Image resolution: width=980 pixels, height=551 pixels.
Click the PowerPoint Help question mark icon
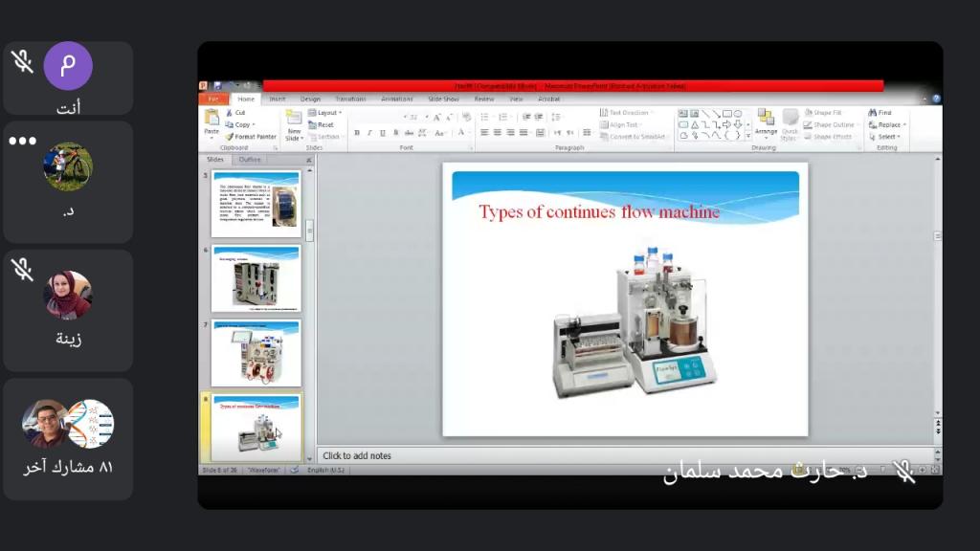click(x=936, y=99)
